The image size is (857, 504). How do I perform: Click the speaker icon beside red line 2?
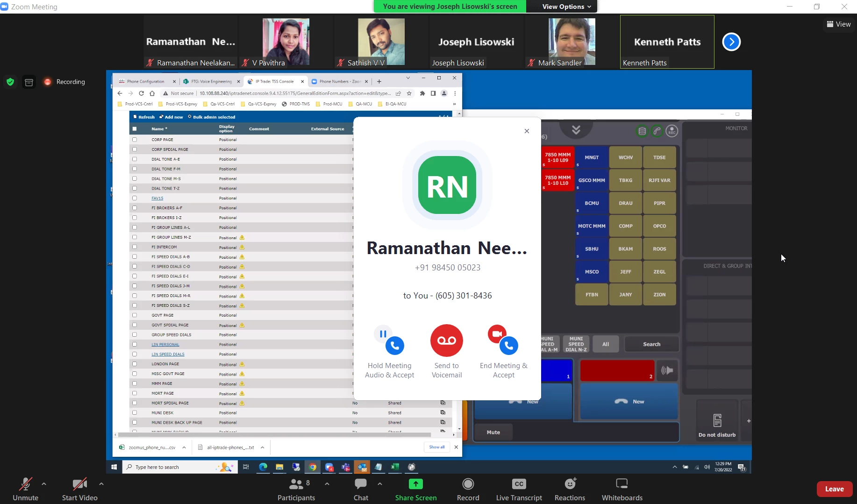click(667, 370)
